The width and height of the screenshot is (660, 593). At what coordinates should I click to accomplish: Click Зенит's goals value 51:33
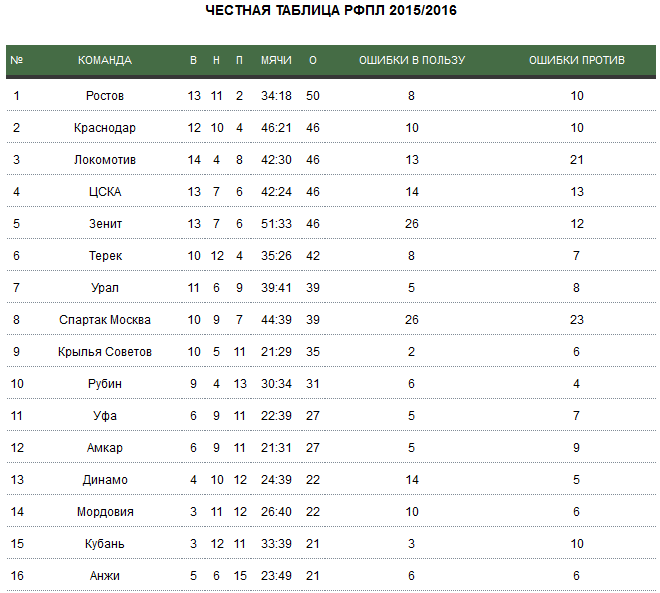click(276, 223)
